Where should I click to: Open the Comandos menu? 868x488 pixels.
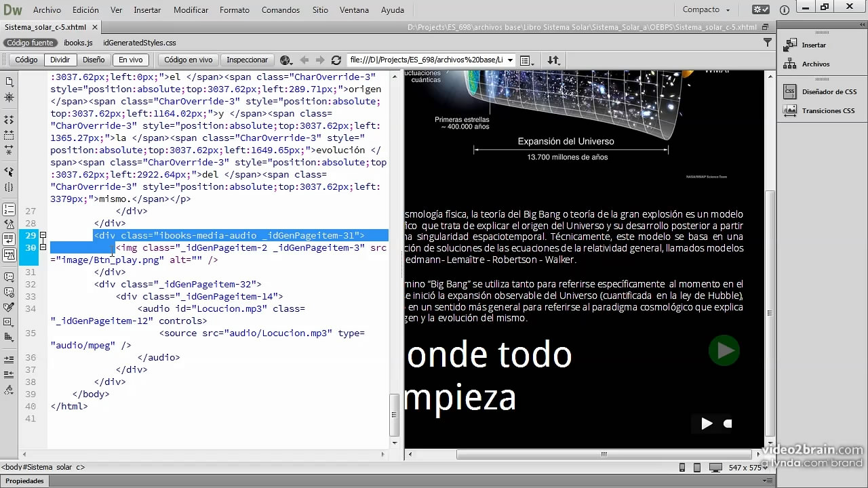point(281,10)
